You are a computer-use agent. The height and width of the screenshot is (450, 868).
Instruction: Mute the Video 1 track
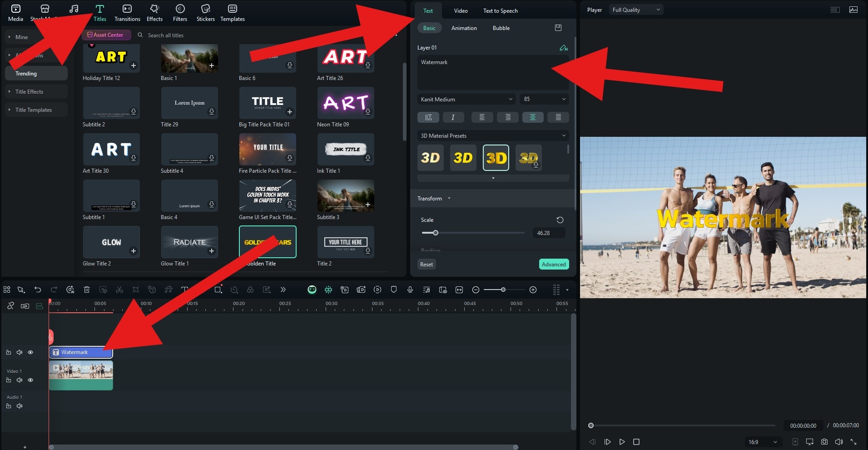point(20,380)
